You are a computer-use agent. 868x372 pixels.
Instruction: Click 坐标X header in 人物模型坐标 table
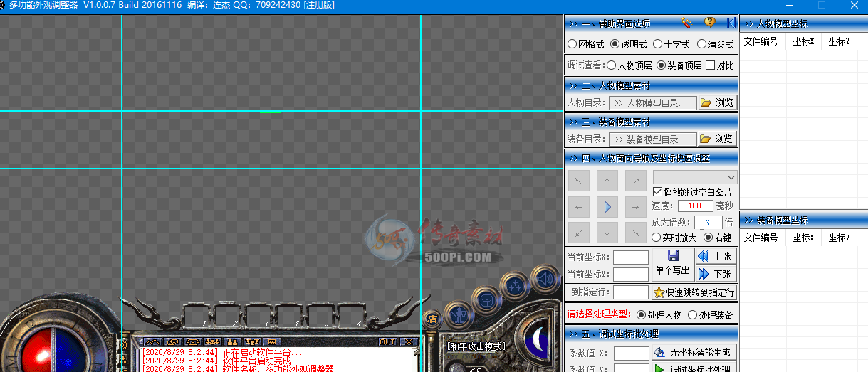(803, 41)
